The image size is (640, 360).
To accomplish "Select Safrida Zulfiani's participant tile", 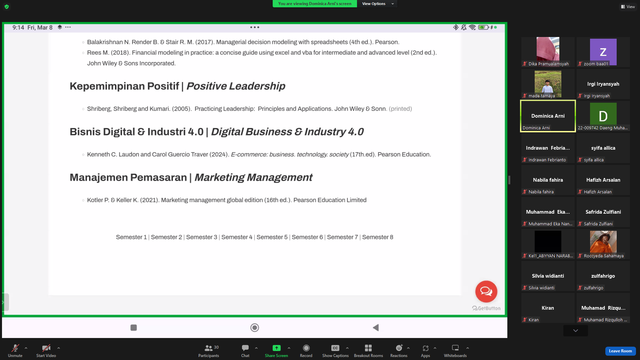I will click(603, 212).
